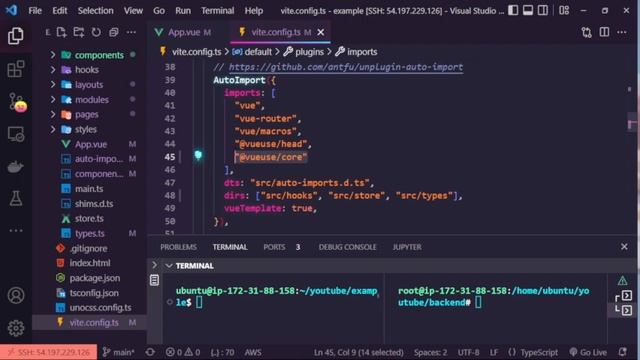
Task: Collapse all folders in Explorer
Action: (x=113, y=32)
